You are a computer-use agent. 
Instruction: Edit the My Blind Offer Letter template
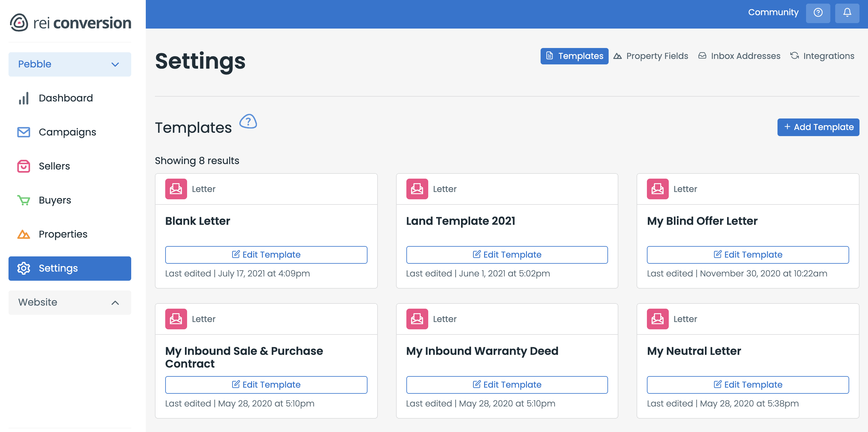coord(748,255)
